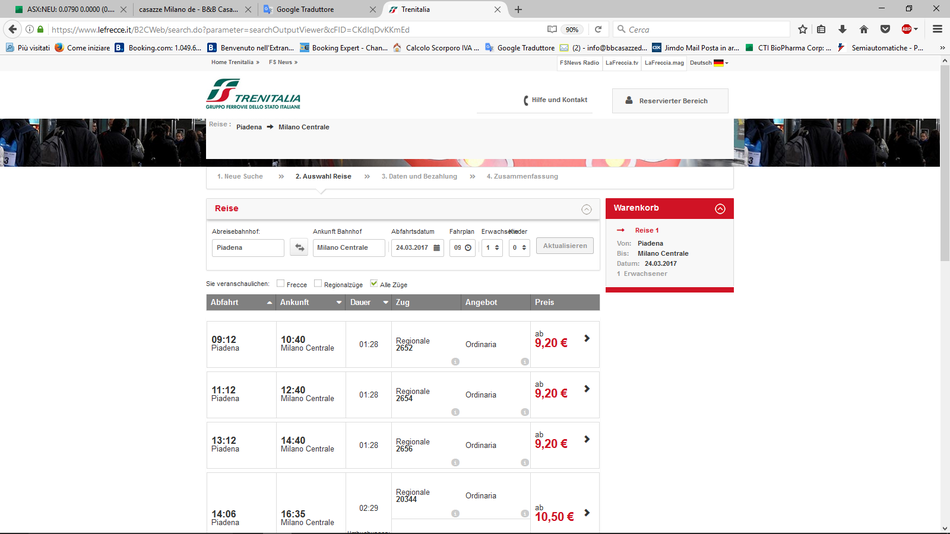Click the 90% zoom level indicator
The width and height of the screenshot is (950, 534).
coord(571,29)
